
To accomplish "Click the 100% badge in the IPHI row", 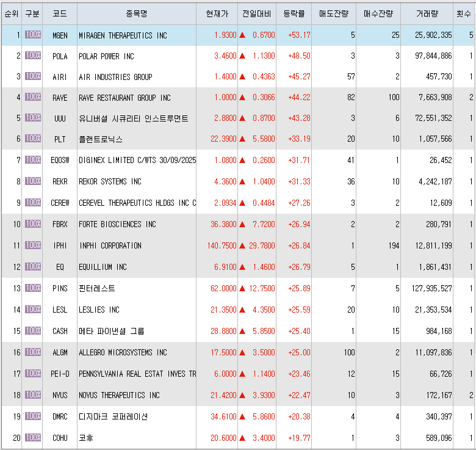I will pos(33,245).
